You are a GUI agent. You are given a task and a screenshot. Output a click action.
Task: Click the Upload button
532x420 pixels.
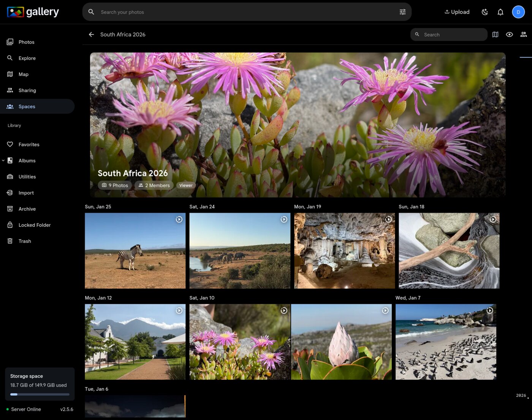pos(457,12)
